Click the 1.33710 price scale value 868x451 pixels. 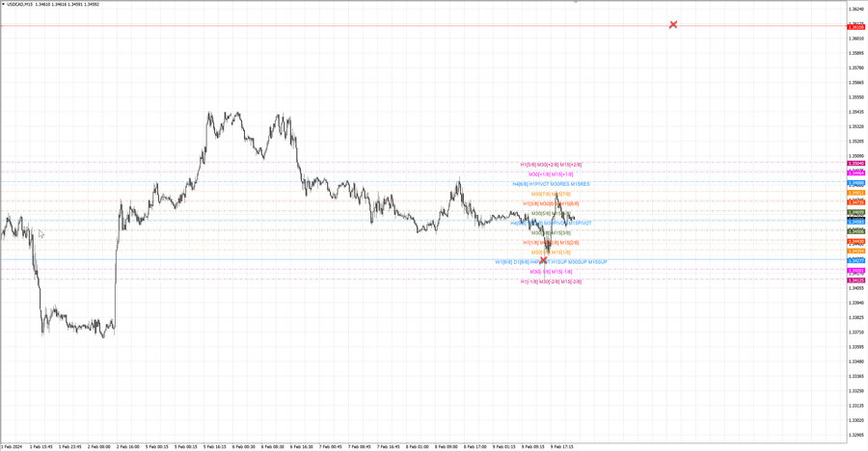click(x=855, y=332)
